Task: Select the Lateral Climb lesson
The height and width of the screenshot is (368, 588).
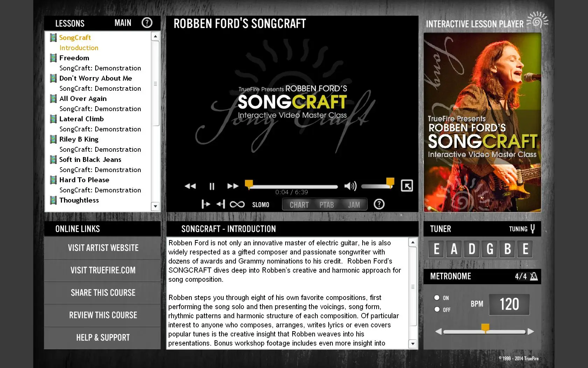Action: pyautogui.click(x=82, y=119)
